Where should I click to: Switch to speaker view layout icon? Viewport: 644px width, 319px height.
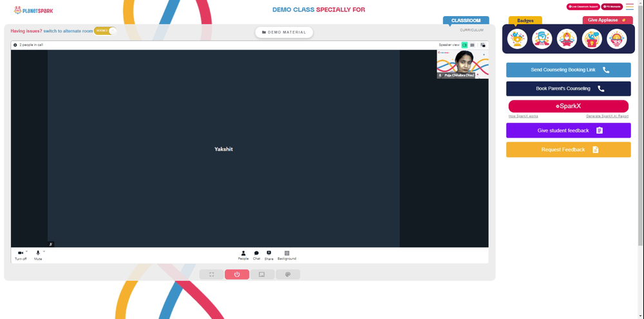464,45
